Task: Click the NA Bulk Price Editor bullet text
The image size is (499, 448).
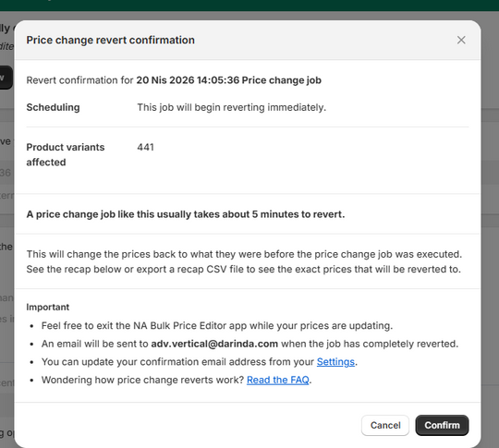Action: [217, 325]
